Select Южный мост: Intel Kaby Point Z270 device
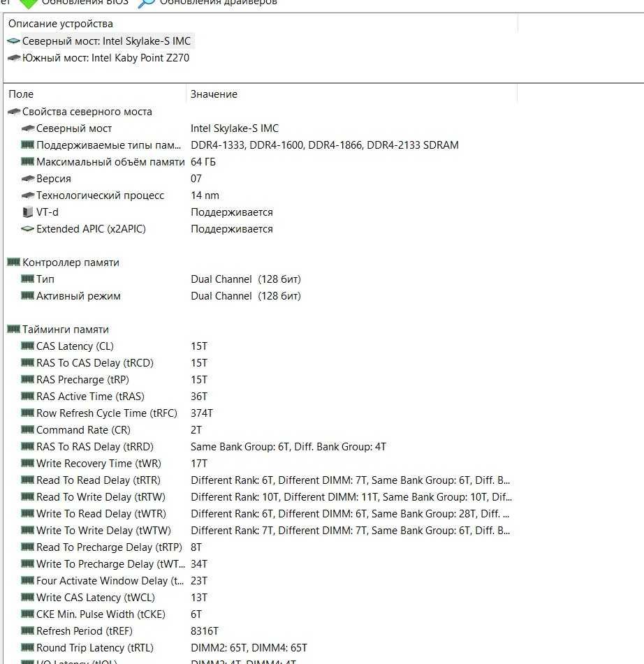Screen dimensions: 644x664 [x=106, y=58]
